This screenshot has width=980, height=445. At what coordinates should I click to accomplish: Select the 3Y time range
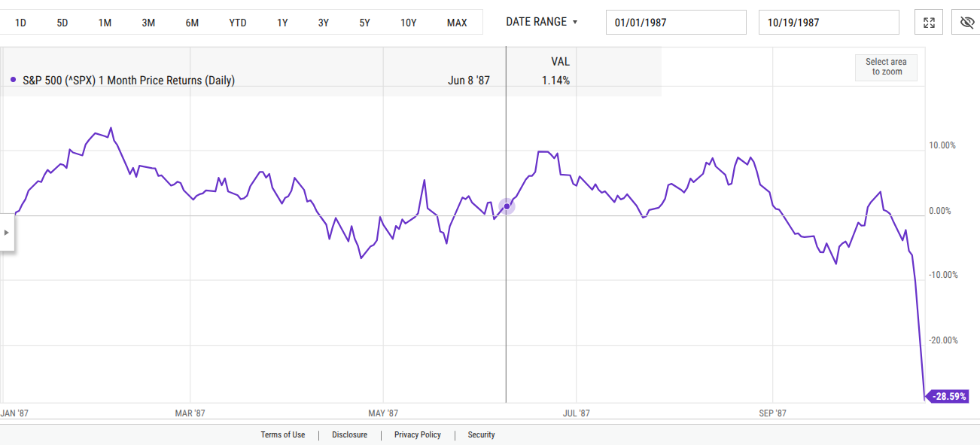coord(324,23)
